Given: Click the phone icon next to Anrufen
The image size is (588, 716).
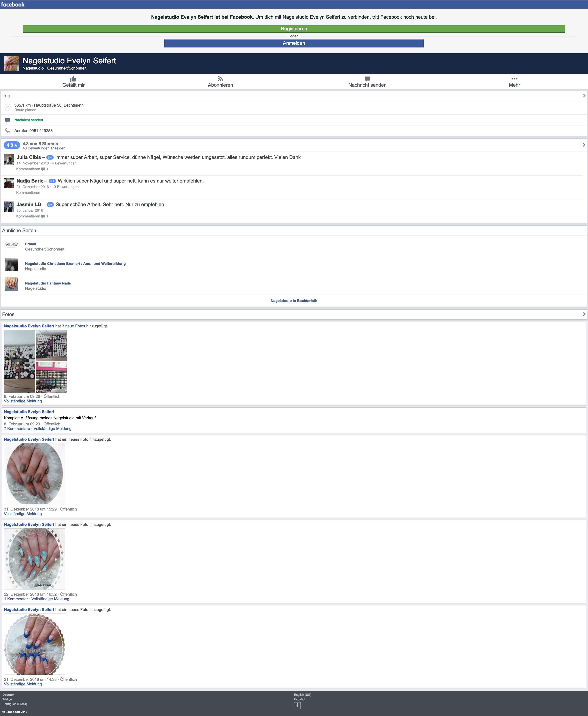Looking at the screenshot, I should point(8,131).
